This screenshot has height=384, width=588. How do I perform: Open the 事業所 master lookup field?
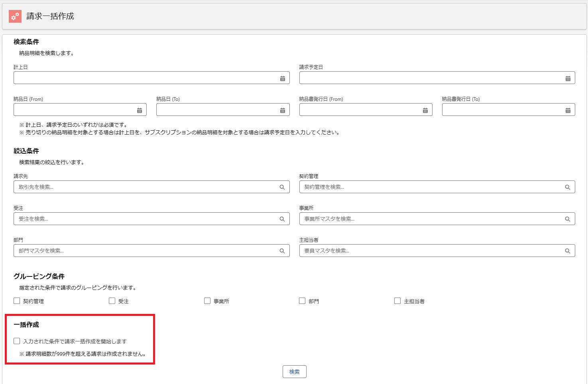[433, 219]
